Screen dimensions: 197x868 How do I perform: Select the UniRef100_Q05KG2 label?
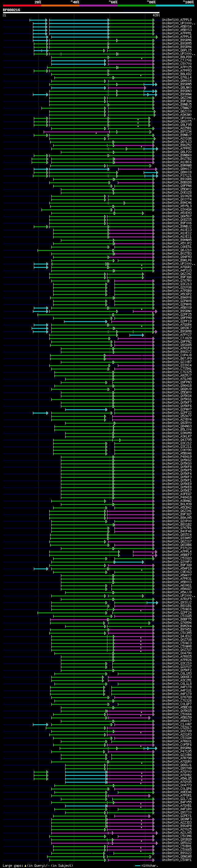(177, 460)
